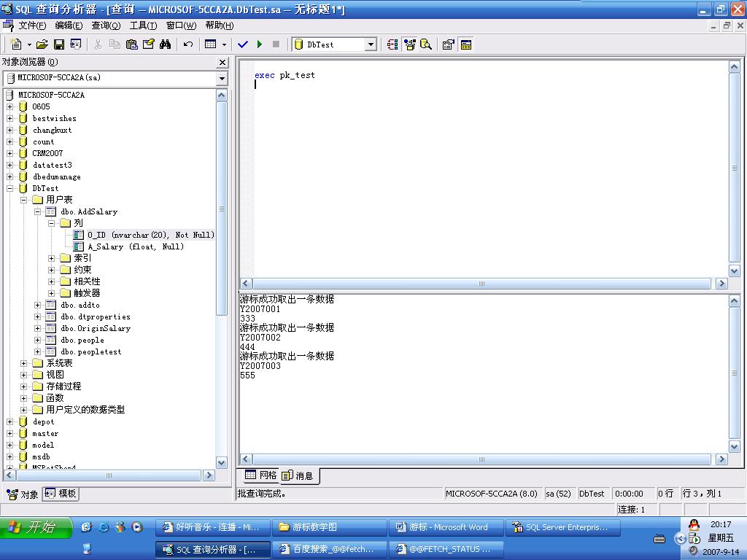Open the 帮助(H) menu

(x=219, y=26)
